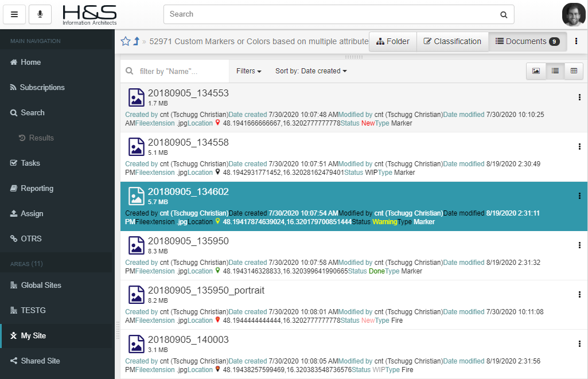Go up one level with arrow icon
Image resolution: width=588 pixels, height=379 pixels.
coord(137,41)
